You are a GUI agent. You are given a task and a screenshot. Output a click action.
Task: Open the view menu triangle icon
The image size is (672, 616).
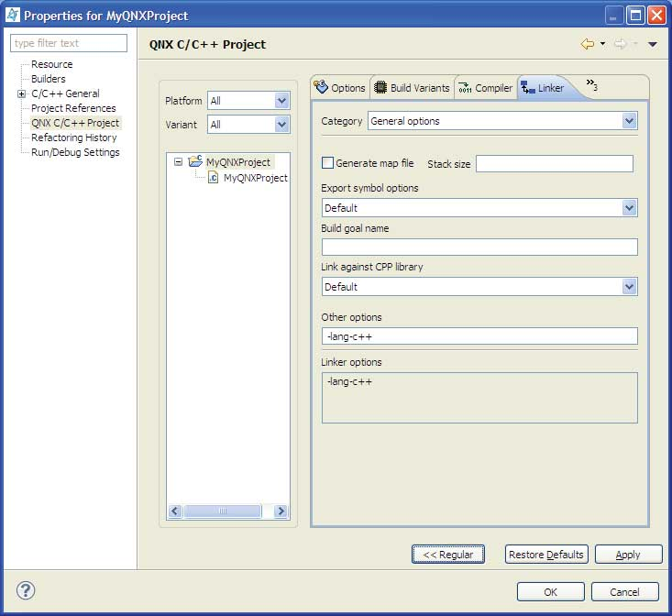pos(653,44)
